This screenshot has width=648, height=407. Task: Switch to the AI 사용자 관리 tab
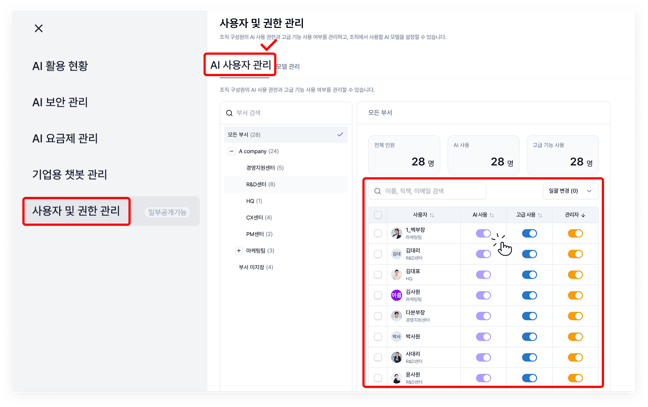coord(240,65)
